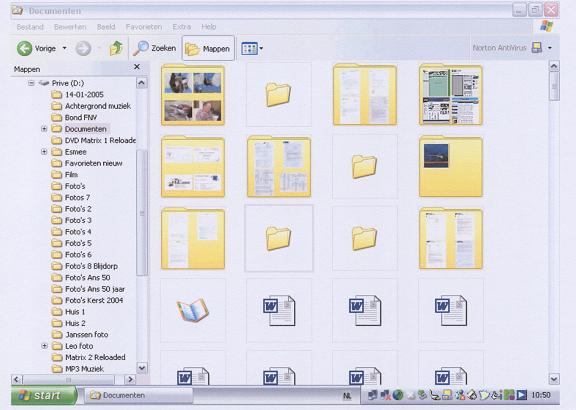Click the Windows start button

pyautogui.click(x=44, y=395)
